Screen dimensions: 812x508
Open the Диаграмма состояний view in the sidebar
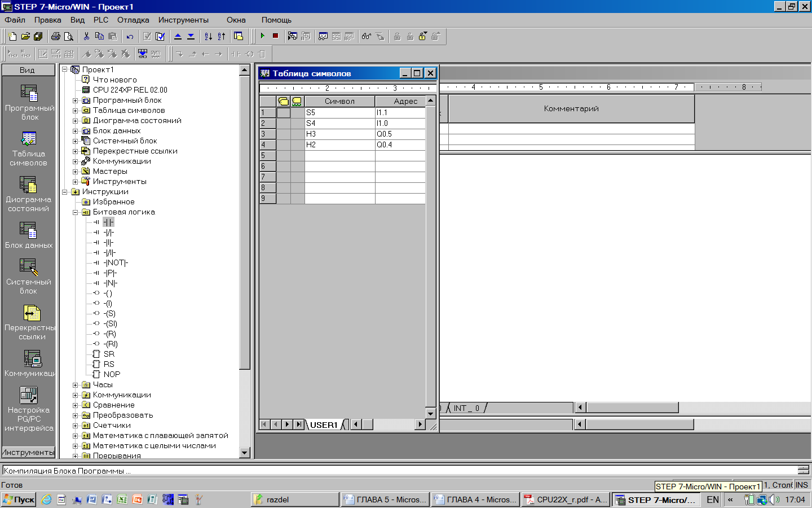[x=28, y=194]
